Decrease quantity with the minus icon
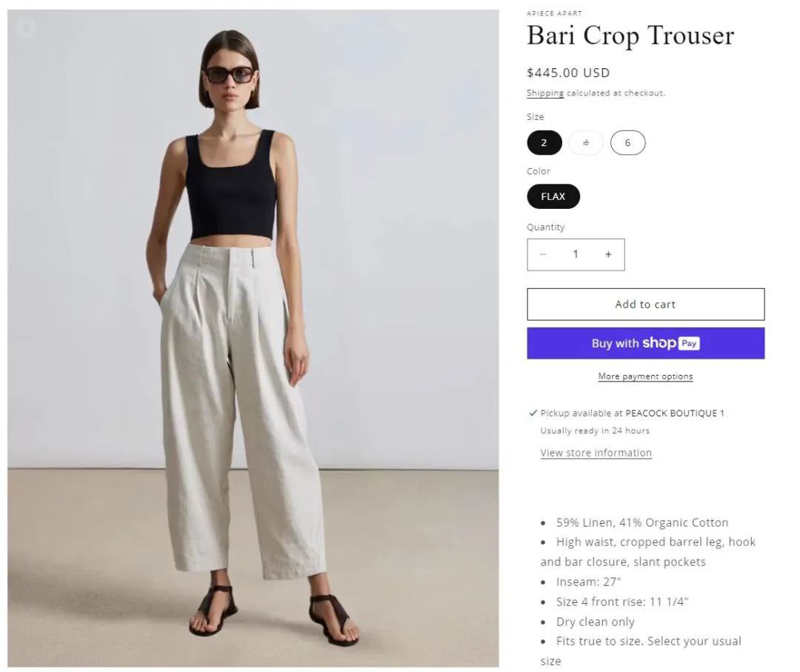 (x=543, y=254)
